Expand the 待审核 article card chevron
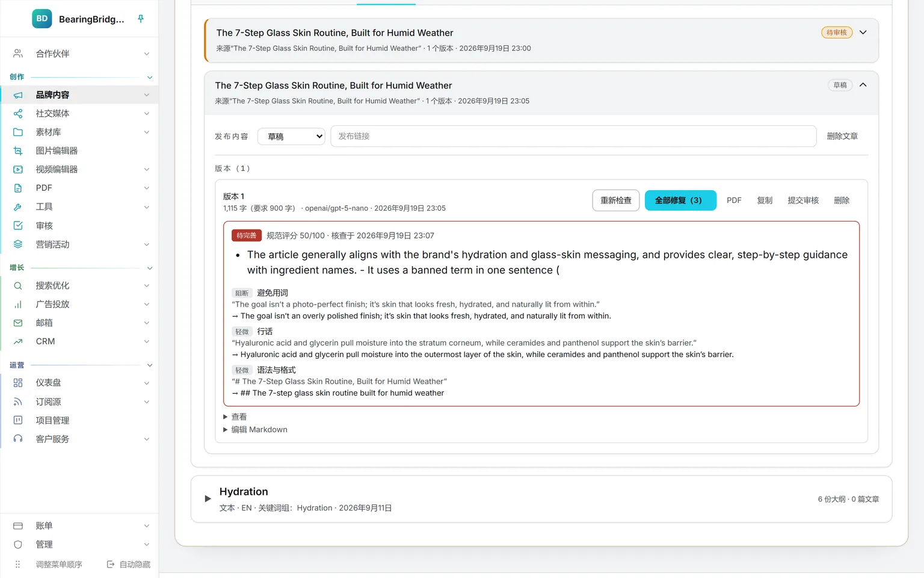The image size is (924, 578). 863,33
